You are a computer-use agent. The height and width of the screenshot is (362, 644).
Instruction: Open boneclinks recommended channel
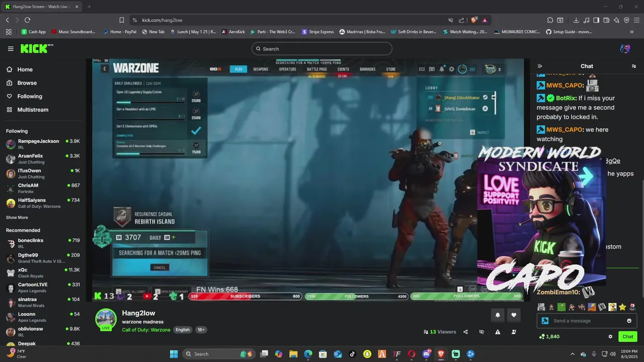click(43, 243)
